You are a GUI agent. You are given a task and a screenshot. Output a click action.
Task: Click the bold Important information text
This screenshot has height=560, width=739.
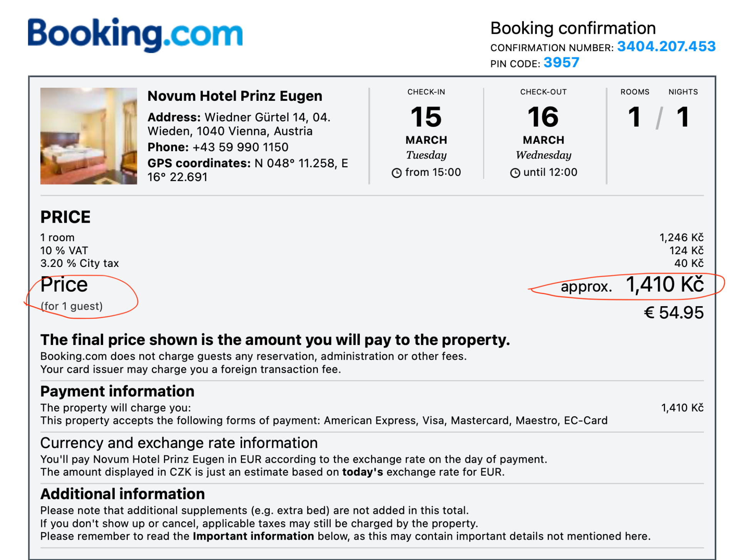253,536
